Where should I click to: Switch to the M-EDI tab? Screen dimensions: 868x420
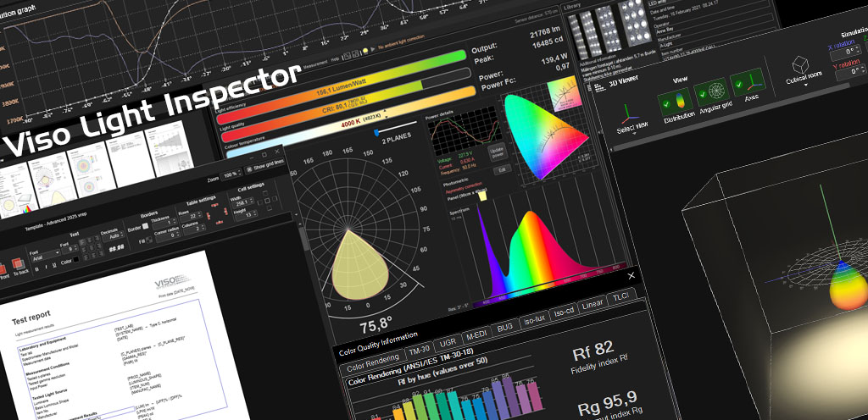(476, 335)
